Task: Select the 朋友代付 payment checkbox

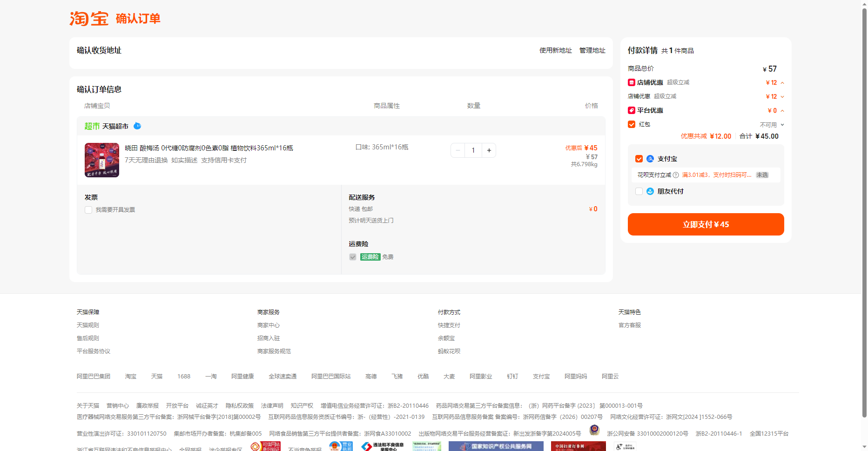Action: 639,191
